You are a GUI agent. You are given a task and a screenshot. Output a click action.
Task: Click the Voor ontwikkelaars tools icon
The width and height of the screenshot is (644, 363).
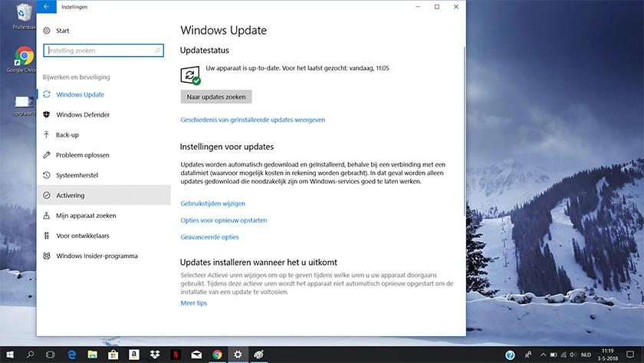pyautogui.click(x=47, y=236)
